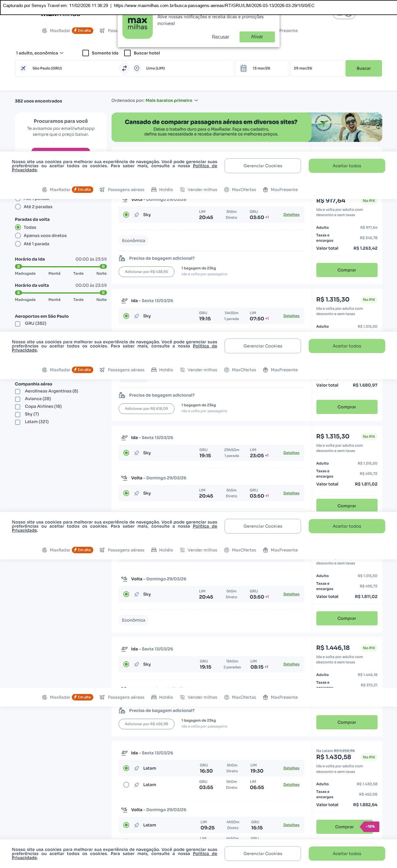Click the calendar icon beside departure date
397x868 pixels.
[x=243, y=68]
